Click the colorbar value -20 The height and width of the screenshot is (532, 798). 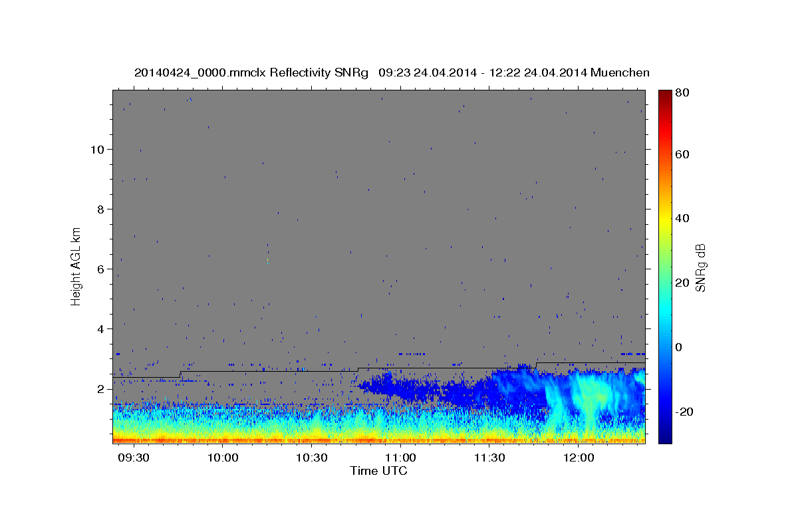pos(684,412)
